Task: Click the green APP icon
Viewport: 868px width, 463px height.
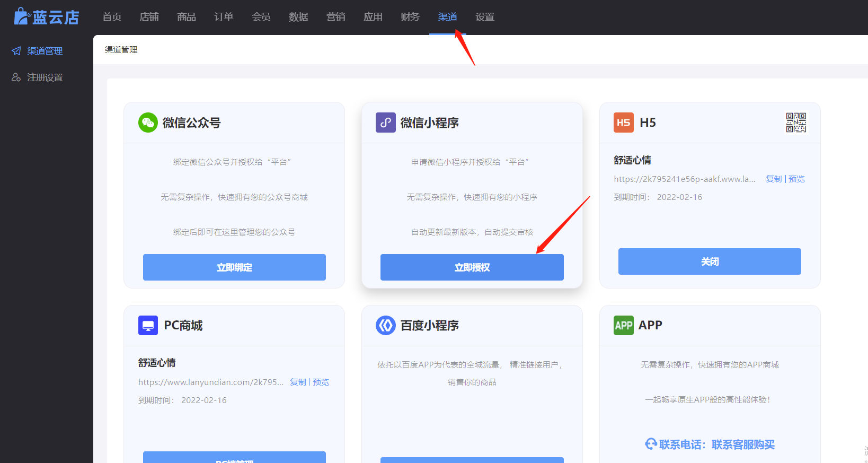Action: [624, 325]
